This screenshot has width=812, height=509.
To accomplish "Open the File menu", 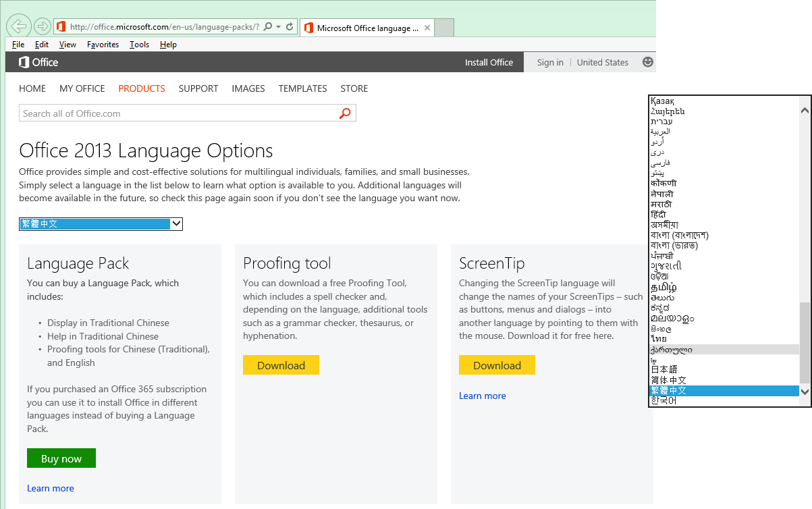I will pos(18,45).
